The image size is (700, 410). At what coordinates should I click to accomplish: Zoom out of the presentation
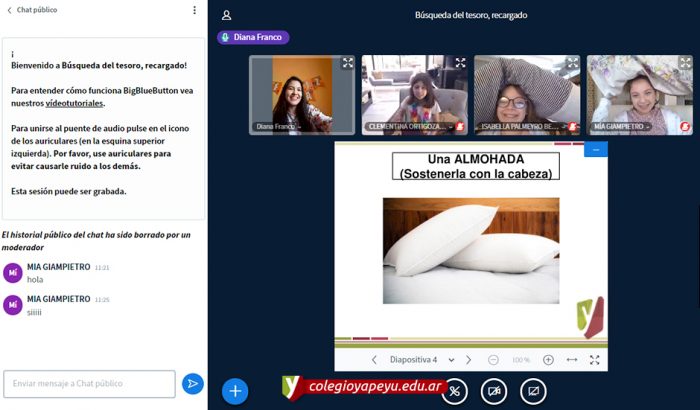point(493,359)
